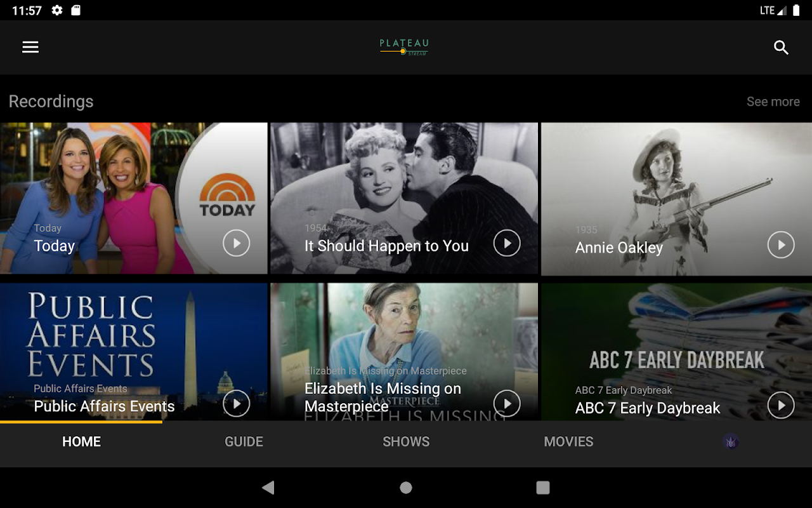This screenshot has height=508, width=812.
Task: Tap the LTE signal indicator
Action: coord(773,10)
